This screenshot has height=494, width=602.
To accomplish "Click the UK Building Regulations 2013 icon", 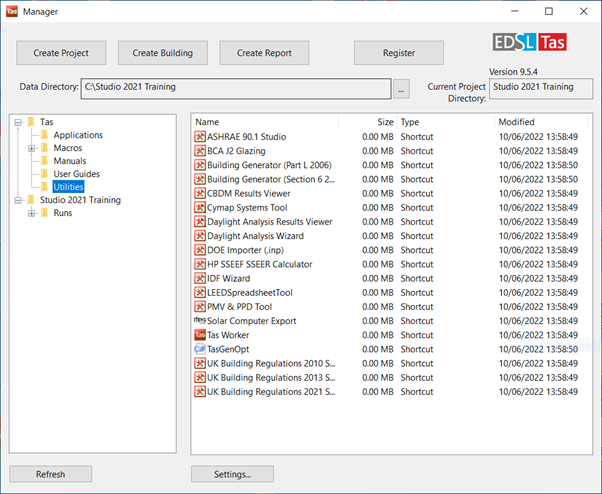I will 200,378.
